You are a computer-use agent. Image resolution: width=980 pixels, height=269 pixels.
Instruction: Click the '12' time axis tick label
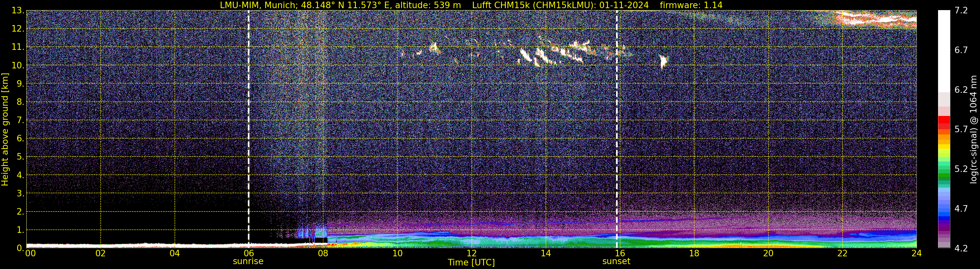coord(471,253)
